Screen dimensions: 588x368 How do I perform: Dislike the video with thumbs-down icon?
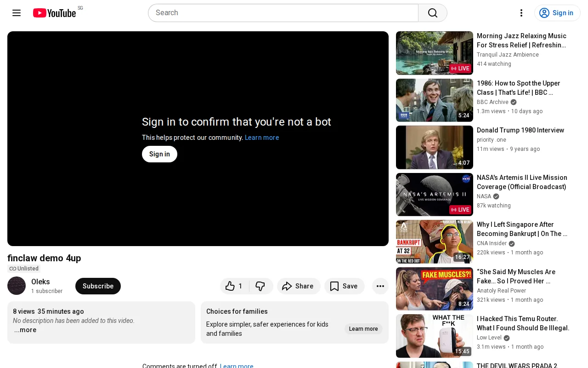(260, 286)
